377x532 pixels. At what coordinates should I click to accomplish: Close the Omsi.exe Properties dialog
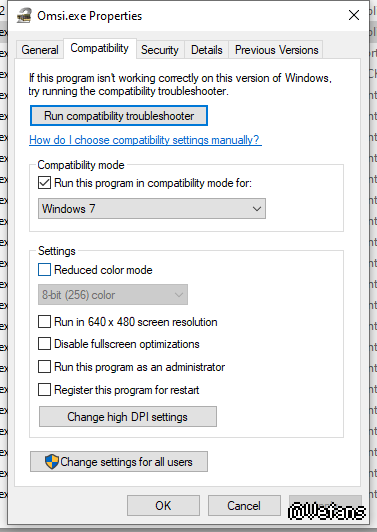pyautogui.click(x=354, y=15)
